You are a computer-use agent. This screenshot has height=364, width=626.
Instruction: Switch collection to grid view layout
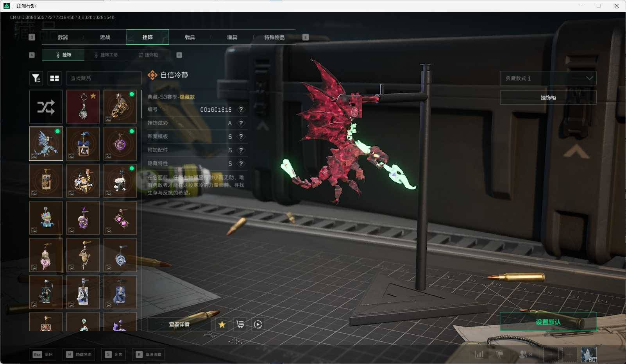point(55,78)
